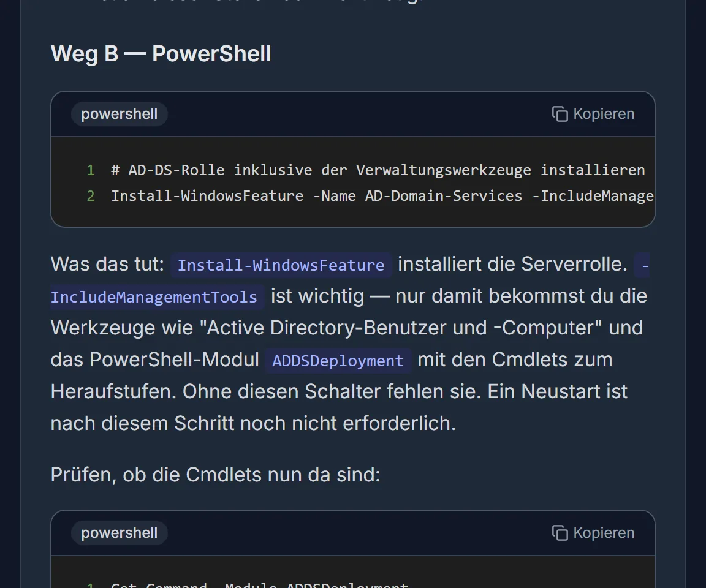
Task: Click the copy icon in first code block
Action: click(x=560, y=114)
